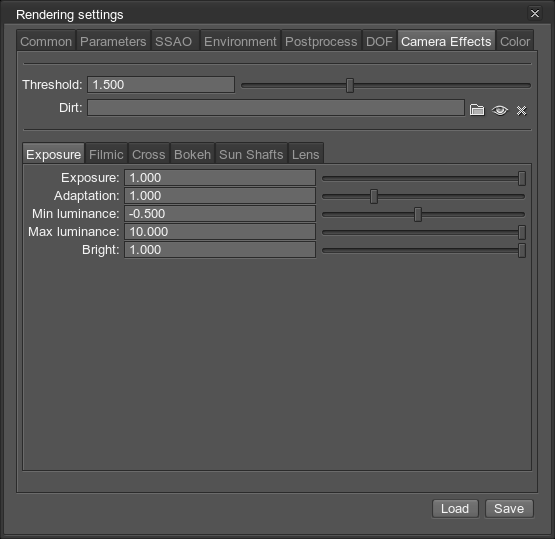Go to the Postprocess tab
The width and height of the screenshot is (555, 539).
(321, 41)
